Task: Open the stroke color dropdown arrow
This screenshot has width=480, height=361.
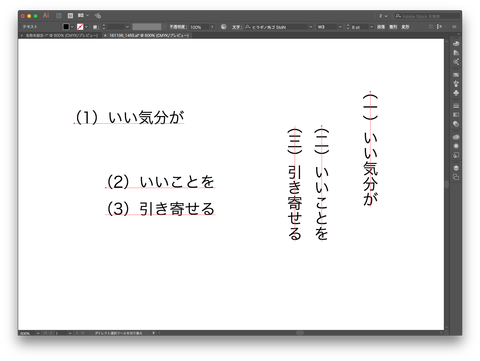Action: pyautogui.click(x=86, y=27)
